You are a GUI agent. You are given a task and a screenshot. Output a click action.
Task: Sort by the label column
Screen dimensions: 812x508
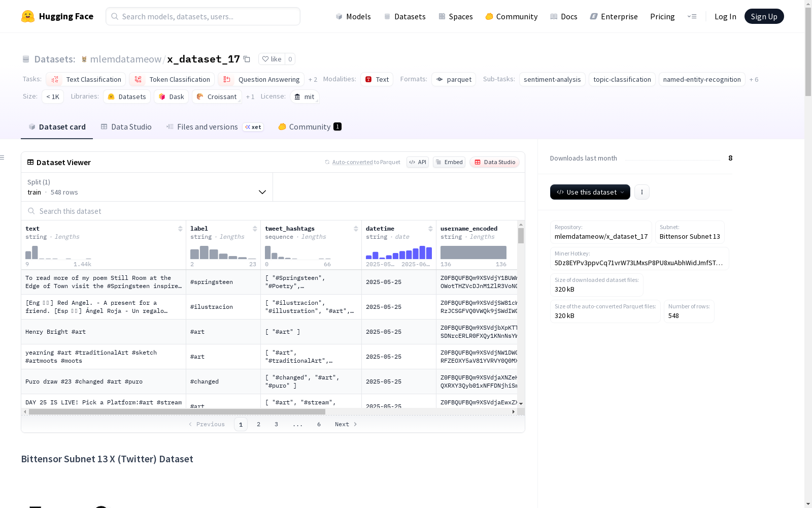click(x=255, y=229)
